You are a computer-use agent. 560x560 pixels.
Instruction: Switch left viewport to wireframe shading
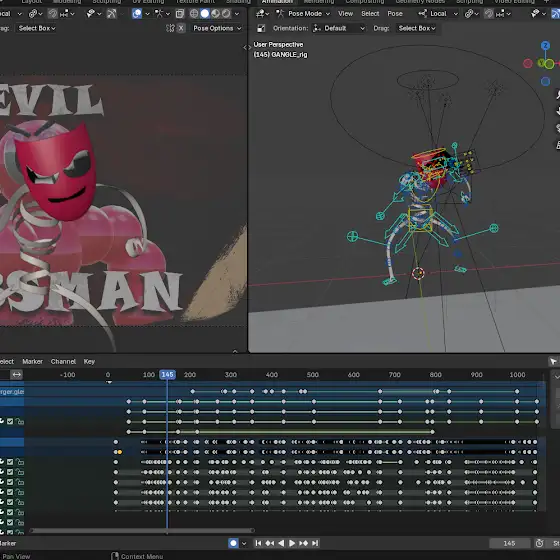coord(194,14)
